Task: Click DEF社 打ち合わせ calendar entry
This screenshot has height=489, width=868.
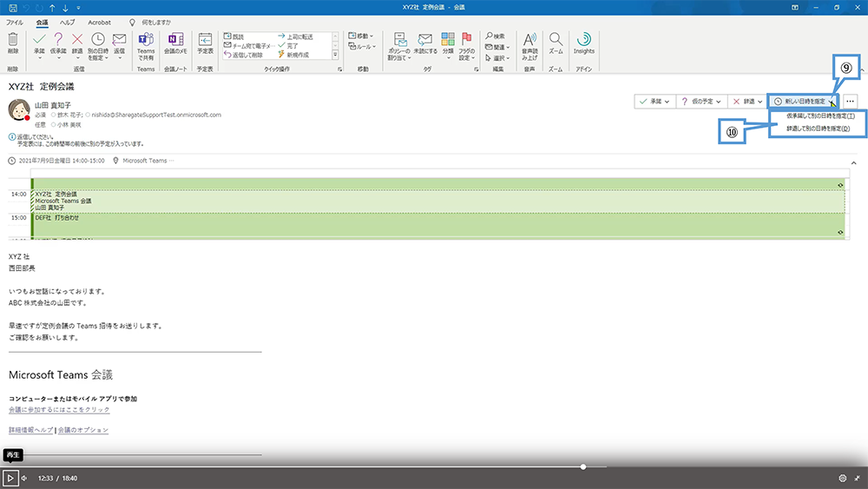Action: (x=437, y=224)
